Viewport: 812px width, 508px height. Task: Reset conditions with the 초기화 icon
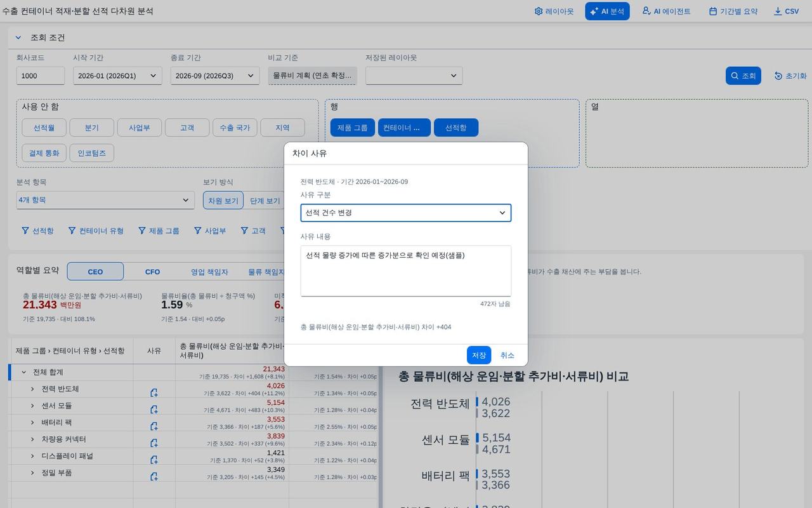(790, 76)
